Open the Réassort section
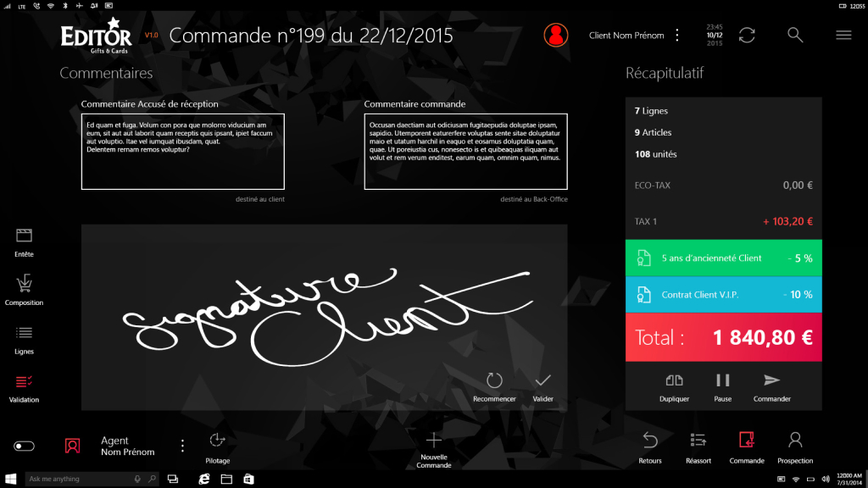The width and height of the screenshot is (868, 488). tap(698, 441)
